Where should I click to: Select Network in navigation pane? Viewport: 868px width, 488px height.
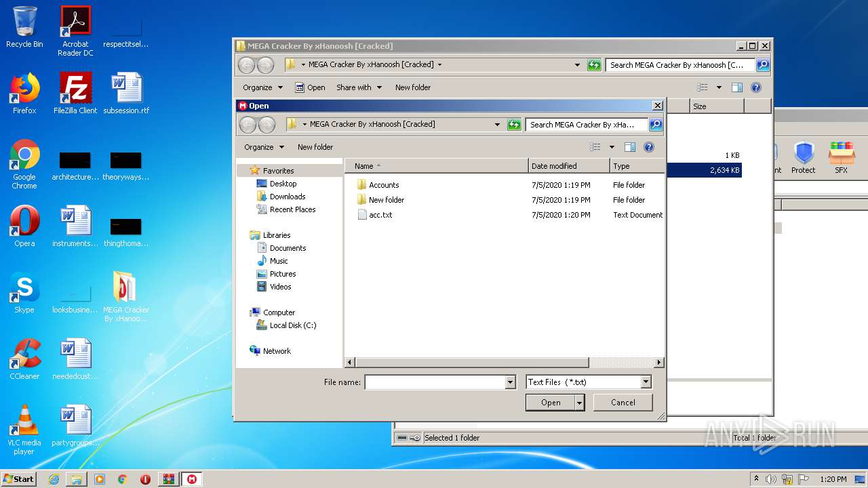[270, 351]
